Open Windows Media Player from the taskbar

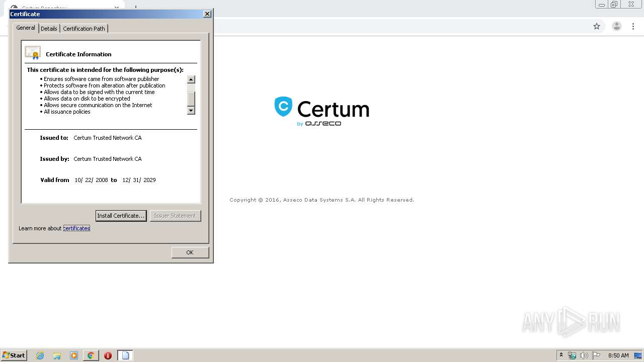tap(74, 355)
